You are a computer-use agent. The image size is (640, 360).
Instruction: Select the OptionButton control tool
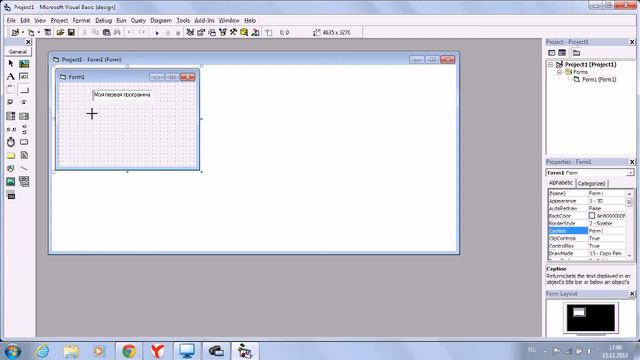pos(24,102)
